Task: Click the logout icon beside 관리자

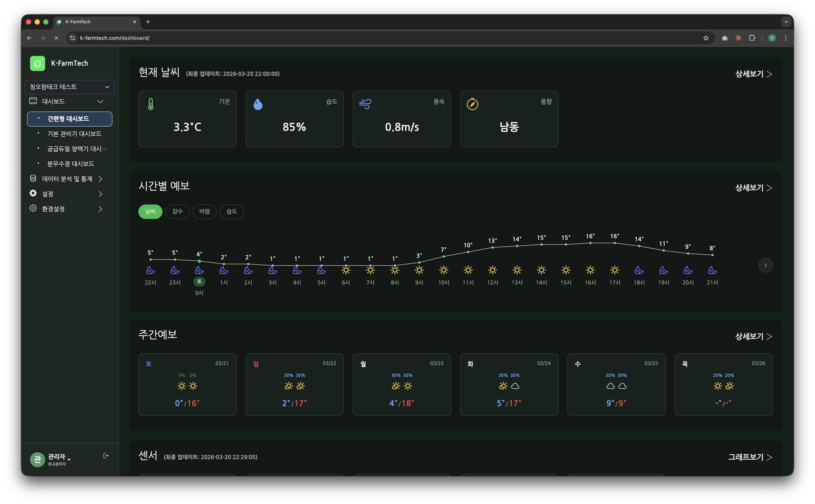Action: point(106,455)
